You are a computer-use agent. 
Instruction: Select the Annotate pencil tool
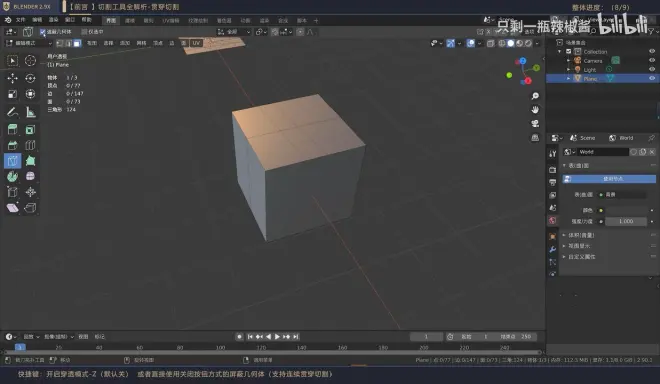click(12, 112)
